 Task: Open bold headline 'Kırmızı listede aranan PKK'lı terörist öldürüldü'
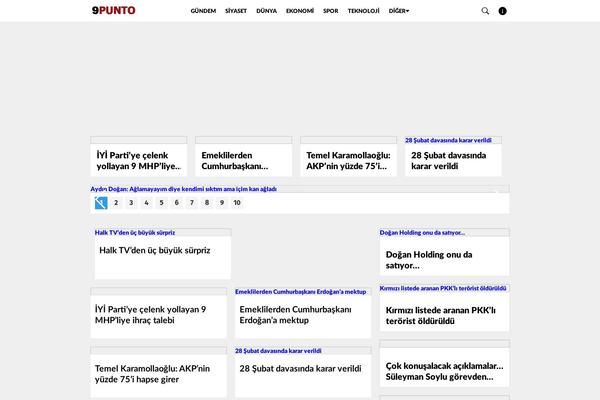click(x=440, y=316)
